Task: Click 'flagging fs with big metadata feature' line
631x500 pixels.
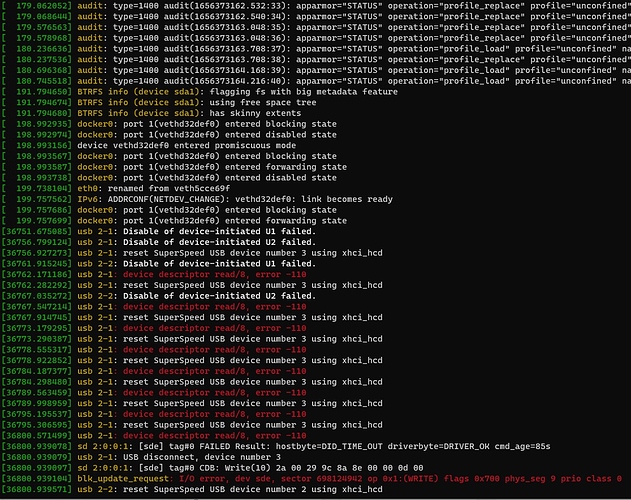Action: pyautogui.click(x=200, y=92)
